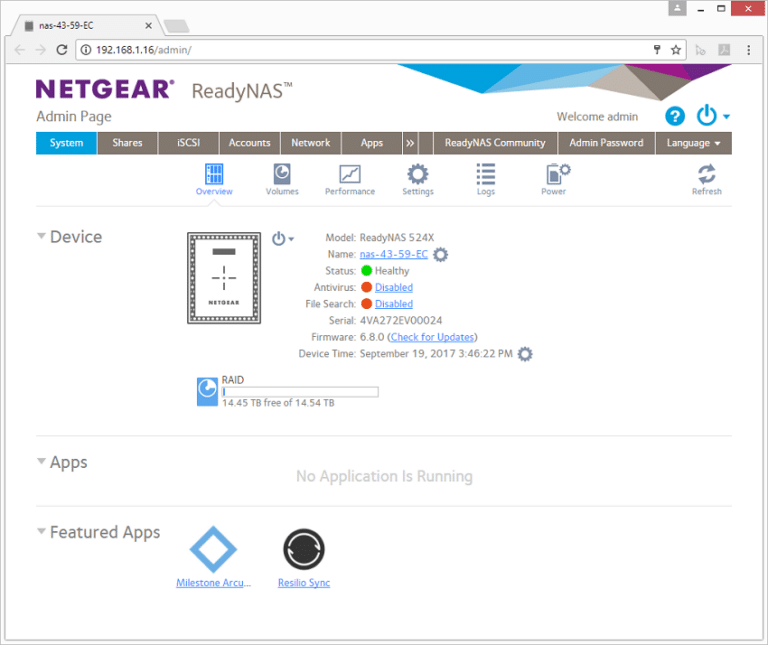This screenshot has height=645, width=768.
Task: Open the Admin Password tab
Action: [x=606, y=143]
